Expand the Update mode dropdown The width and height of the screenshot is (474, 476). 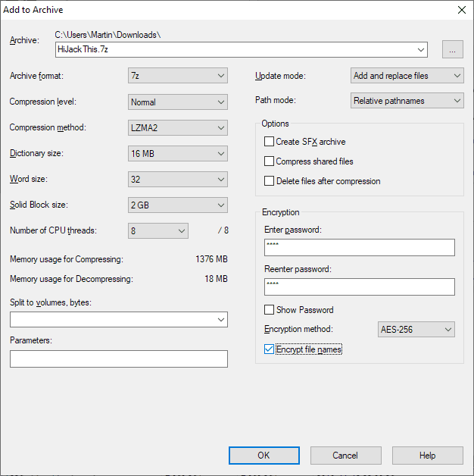pos(407,76)
